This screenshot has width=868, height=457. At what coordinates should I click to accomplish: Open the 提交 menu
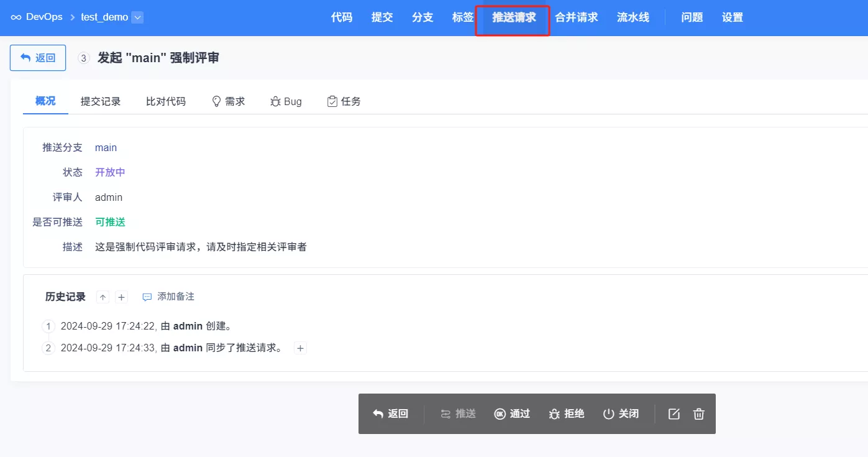tap(382, 17)
